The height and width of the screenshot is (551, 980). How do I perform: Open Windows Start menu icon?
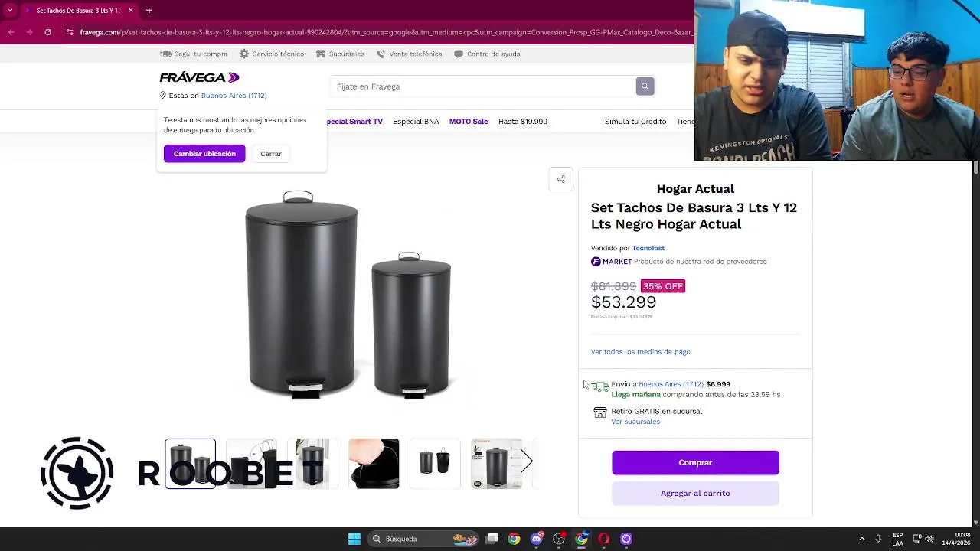click(x=354, y=539)
